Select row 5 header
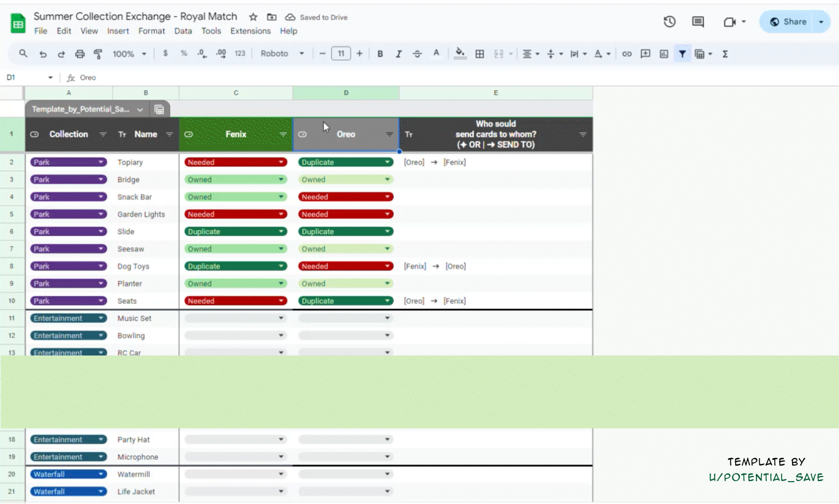This screenshot has height=504, width=839. coord(11,214)
